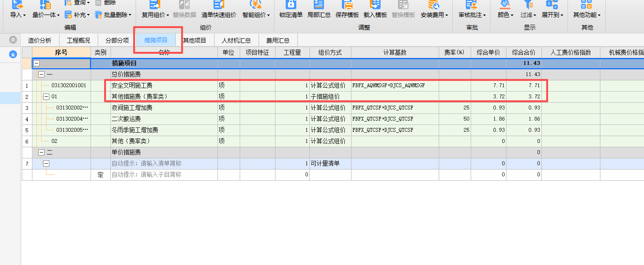This screenshot has width=644, height=265.
Task: Run 局部汇总 partial summary
Action: click(319, 9)
